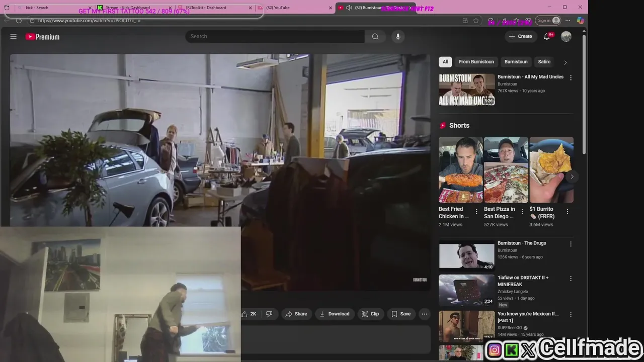Close the kick - Search tab
The image size is (644, 362).
[x=90, y=8]
